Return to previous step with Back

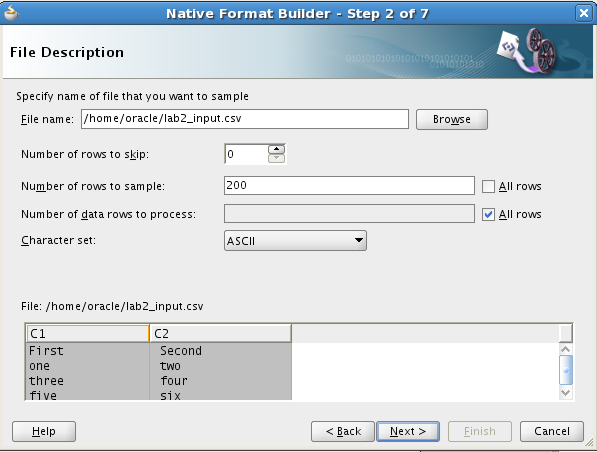tap(343, 431)
